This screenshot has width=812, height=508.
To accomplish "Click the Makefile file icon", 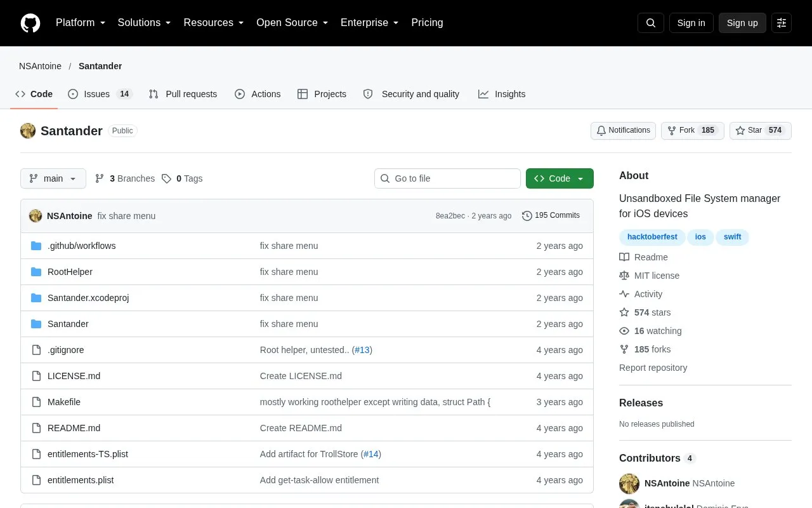I will 36,402.
